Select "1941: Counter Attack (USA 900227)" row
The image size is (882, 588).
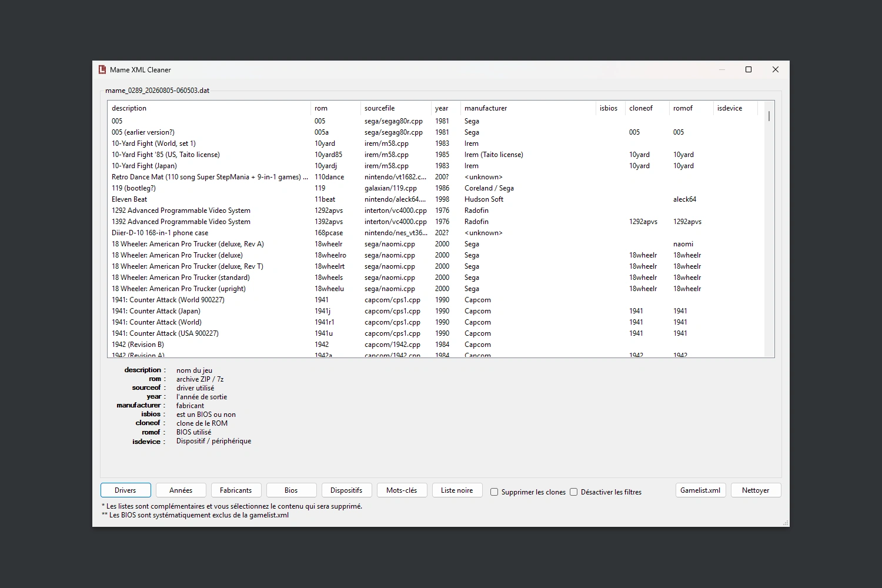click(x=436, y=333)
